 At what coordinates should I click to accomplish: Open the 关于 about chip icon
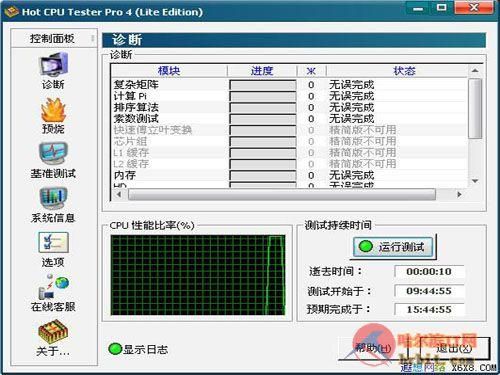pos(53,331)
